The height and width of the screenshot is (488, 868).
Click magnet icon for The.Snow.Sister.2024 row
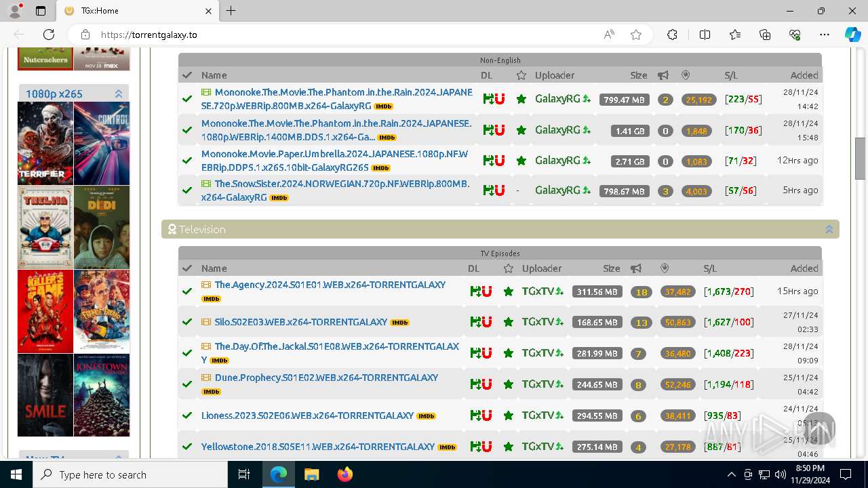[499, 190]
